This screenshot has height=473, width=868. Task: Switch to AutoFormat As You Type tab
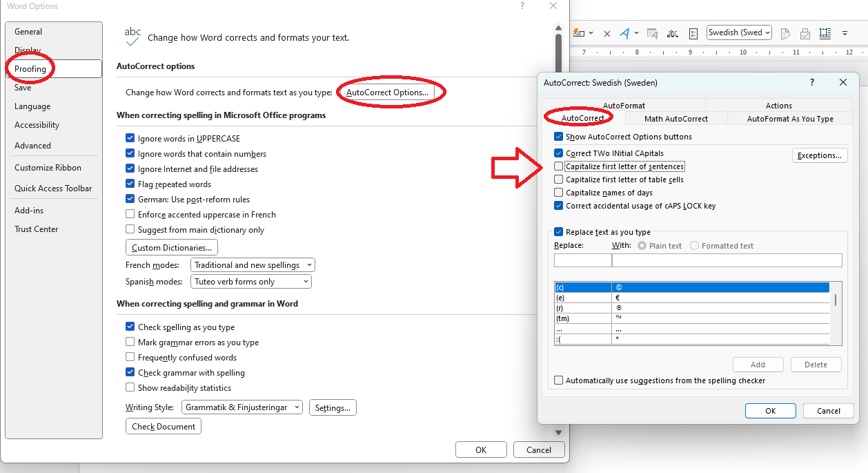790,119
